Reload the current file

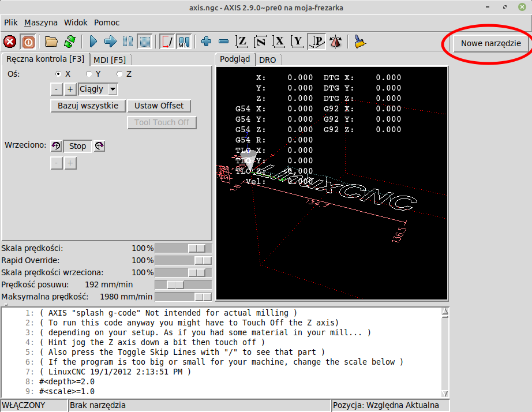point(69,42)
